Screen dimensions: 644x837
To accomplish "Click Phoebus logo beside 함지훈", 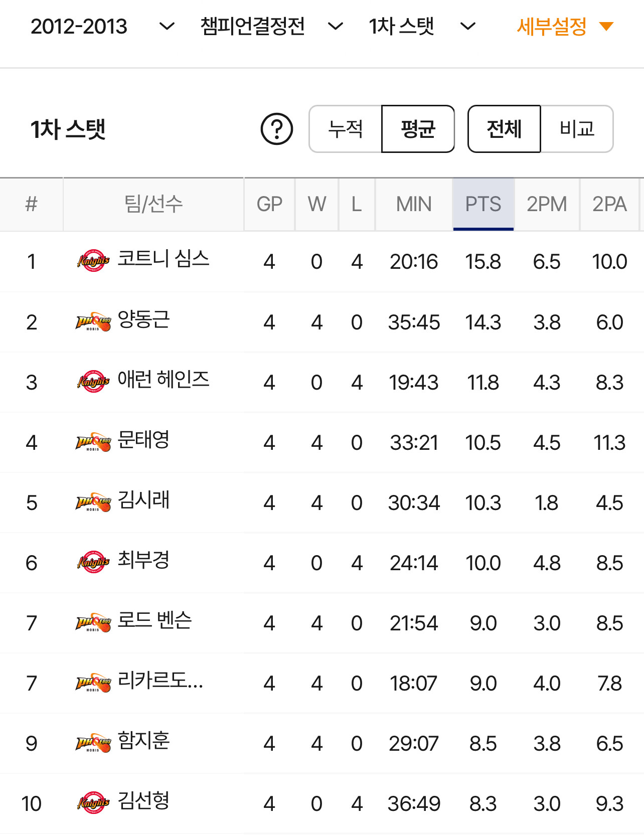I will tap(93, 743).
